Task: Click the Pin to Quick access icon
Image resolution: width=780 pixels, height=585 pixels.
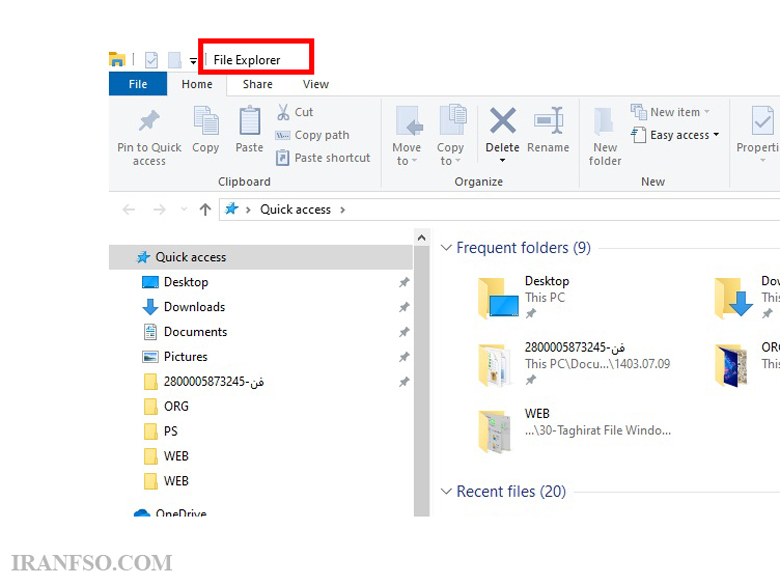Action: pyautogui.click(x=149, y=121)
